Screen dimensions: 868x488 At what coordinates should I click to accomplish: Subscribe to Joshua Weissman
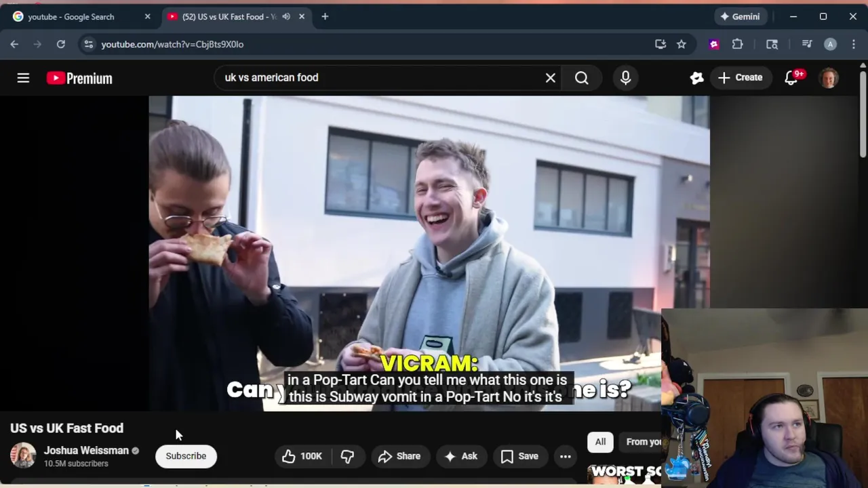[186, 456]
